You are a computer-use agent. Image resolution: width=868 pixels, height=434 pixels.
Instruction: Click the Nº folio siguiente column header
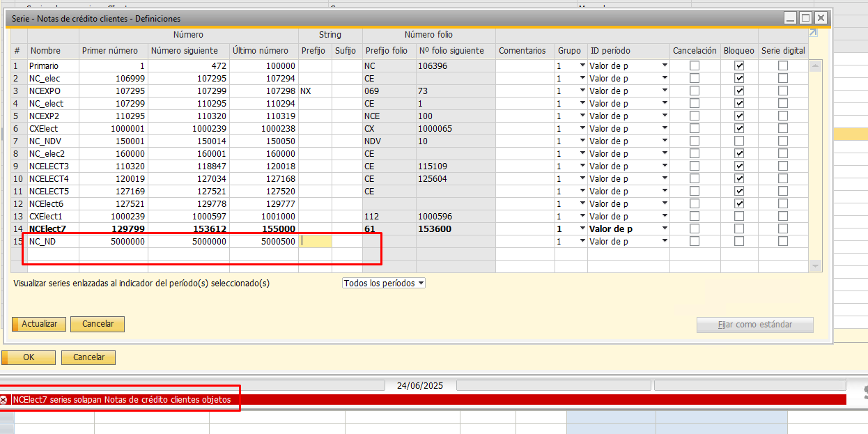[456, 51]
